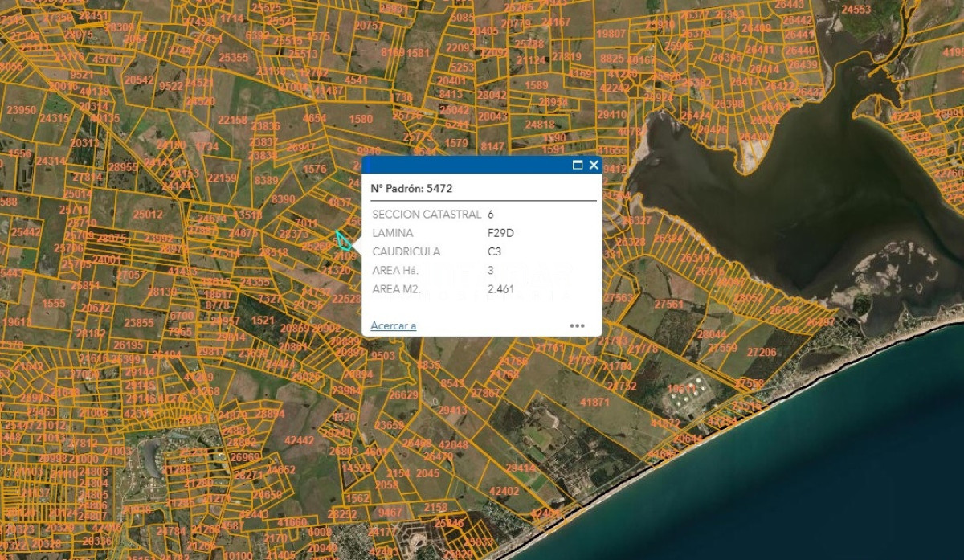964x560 pixels.
Task: Open the popup's three-dot options menu
Action: [577, 325]
